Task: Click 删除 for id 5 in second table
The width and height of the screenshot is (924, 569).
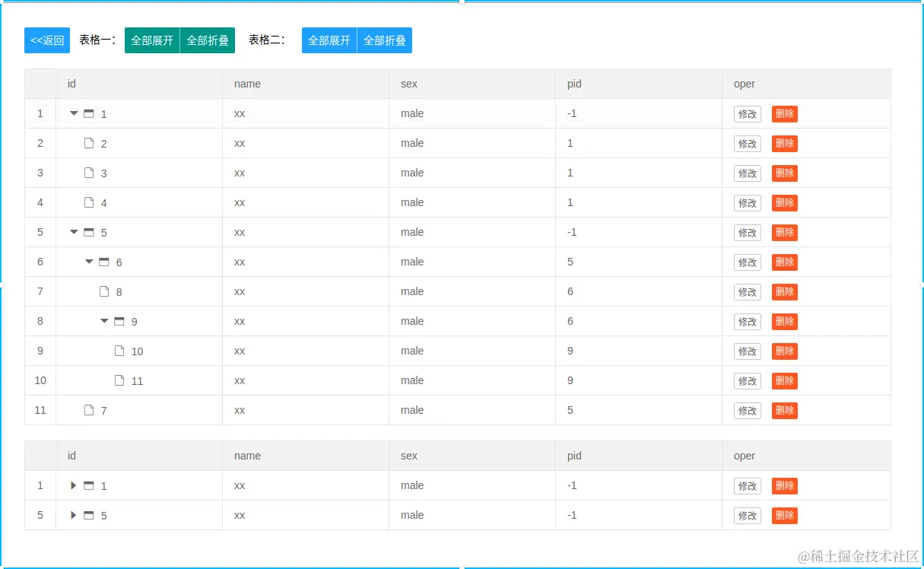Action: click(x=785, y=516)
